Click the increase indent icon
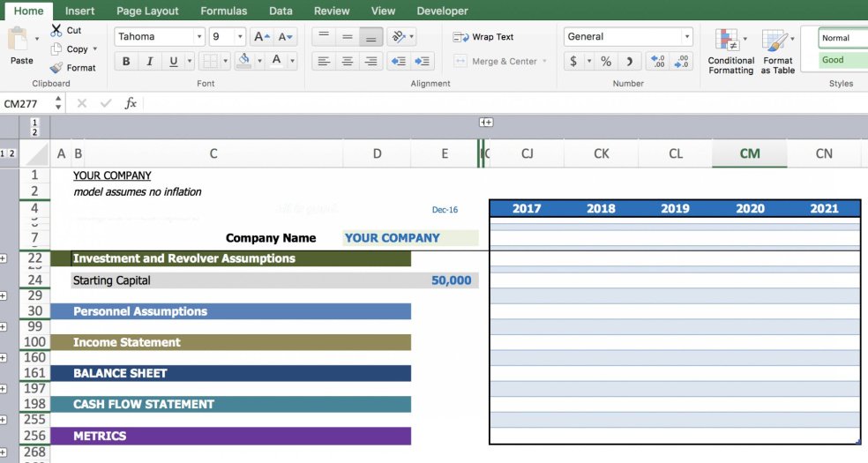 [423, 62]
